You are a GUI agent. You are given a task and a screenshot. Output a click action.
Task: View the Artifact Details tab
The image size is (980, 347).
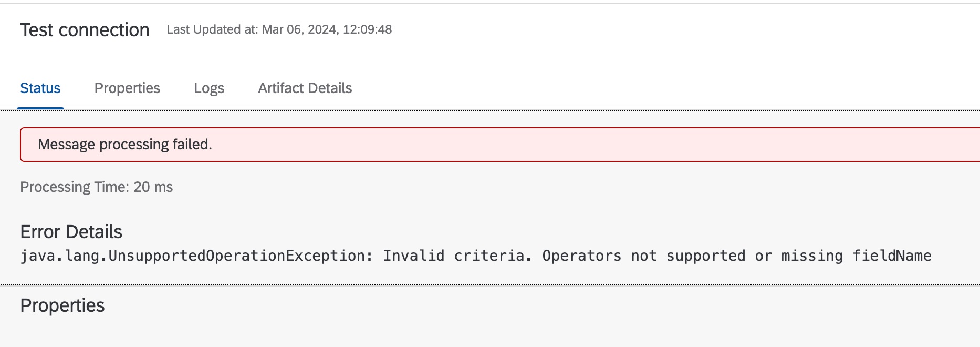click(305, 88)
